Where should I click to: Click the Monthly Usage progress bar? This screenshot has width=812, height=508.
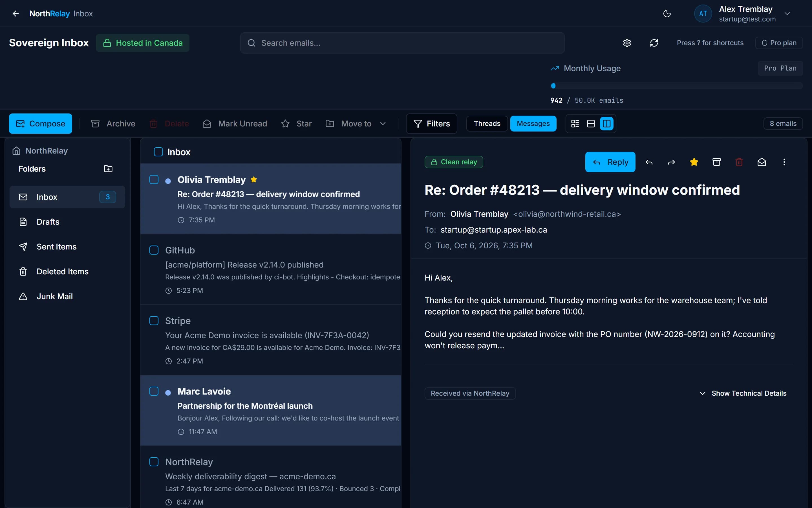tap(676, 86)
